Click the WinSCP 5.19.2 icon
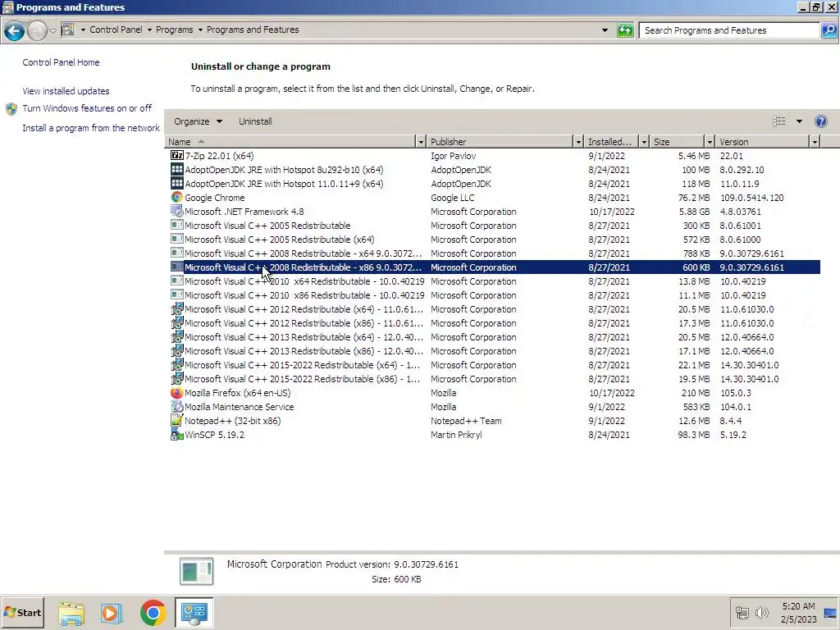Viewport: 840px width, 630px height. click(177, 434)
